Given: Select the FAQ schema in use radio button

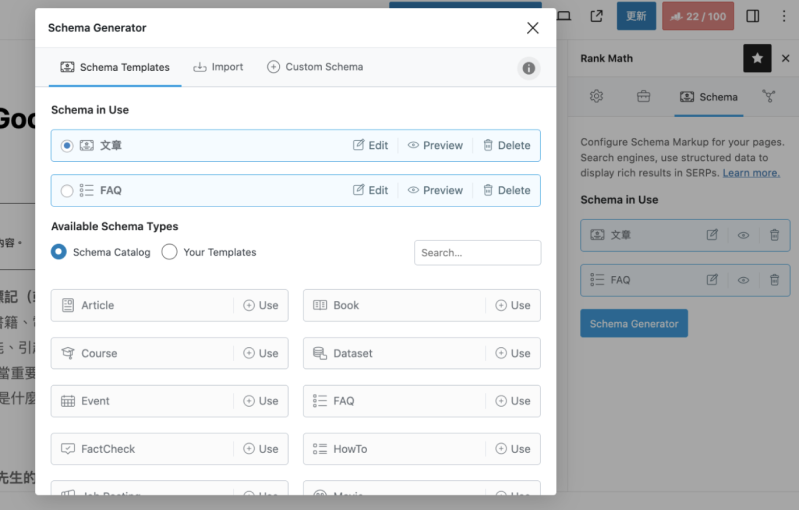Looking at the screenshot, I should coord(67,191).
